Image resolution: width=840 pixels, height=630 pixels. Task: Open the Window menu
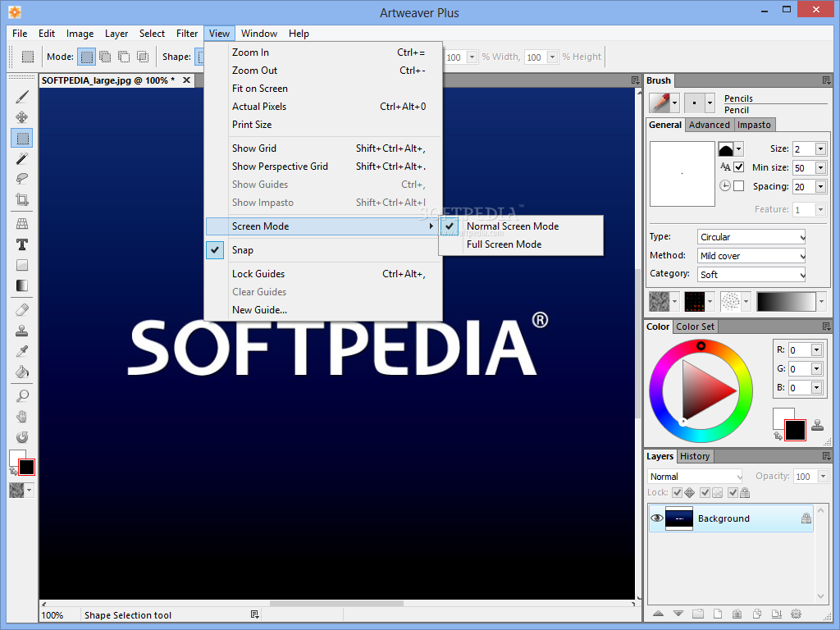point(258,33)
